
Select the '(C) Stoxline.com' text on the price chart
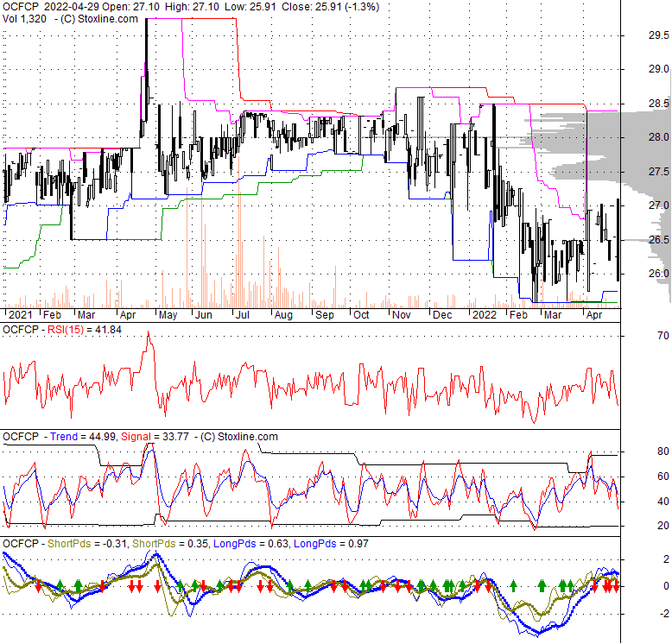99,19
